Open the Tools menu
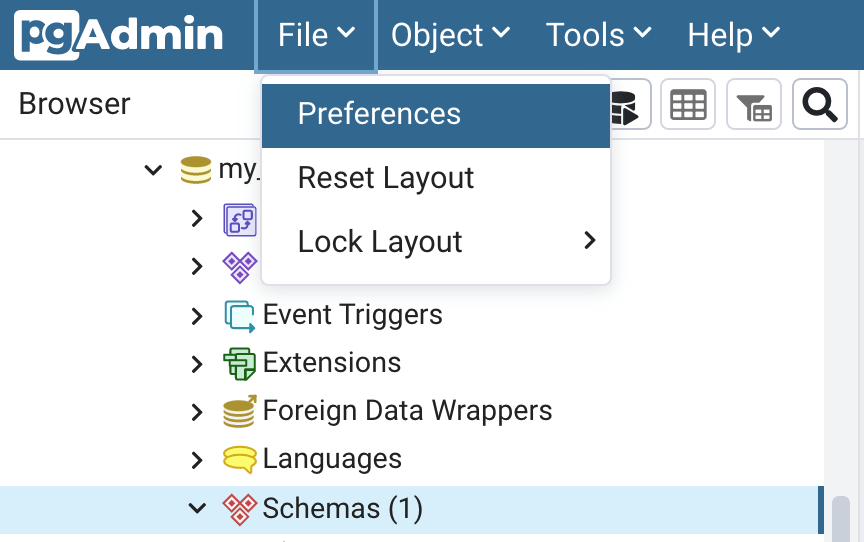This screenshot has width=864, height=542. pos(598,35)
